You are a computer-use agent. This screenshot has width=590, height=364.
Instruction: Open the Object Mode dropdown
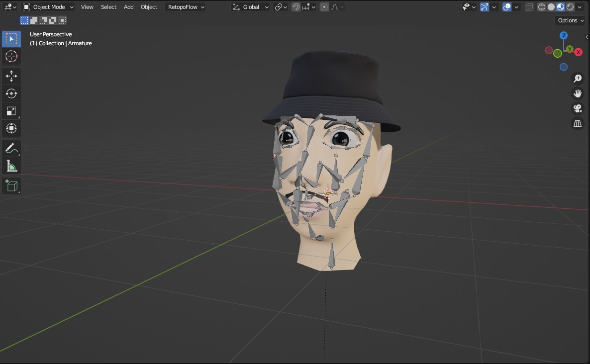48,7
